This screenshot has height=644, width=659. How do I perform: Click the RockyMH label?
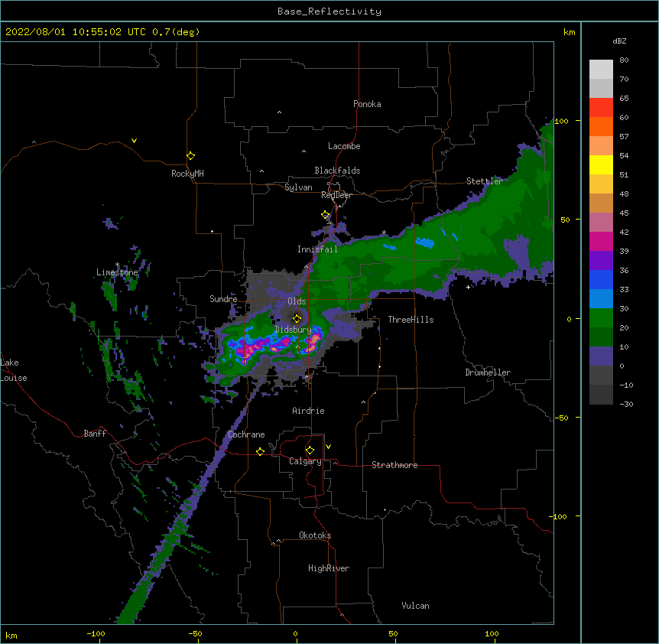pos(187,174)
